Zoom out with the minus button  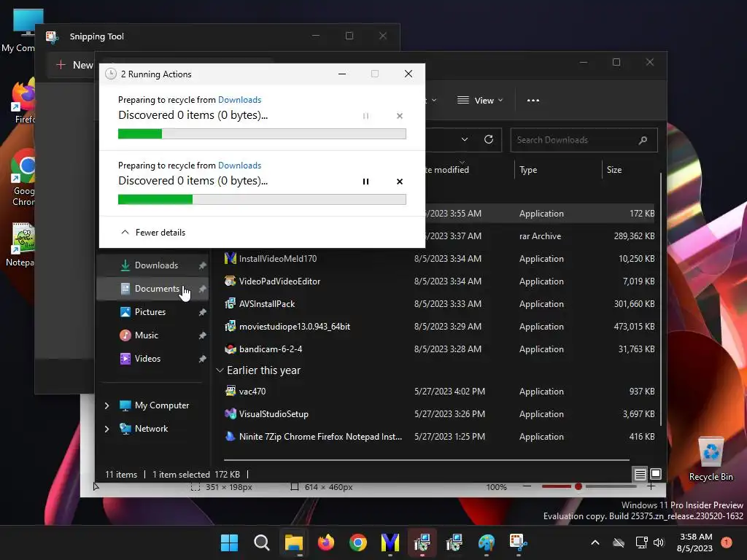[x=527, y=486]
